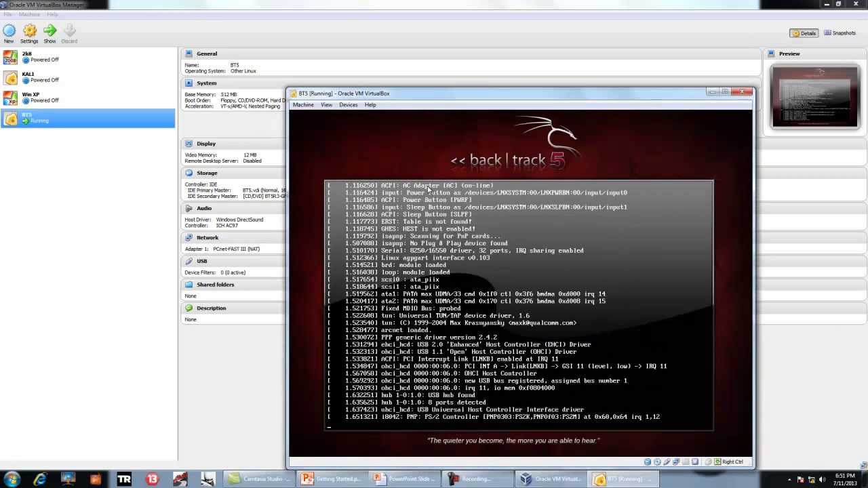
Task: Click the Network section header
Action: point(208,237)
